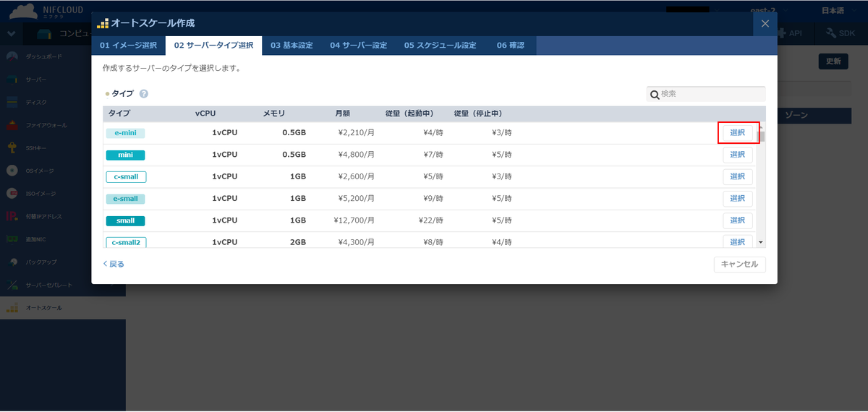This screenshot has height=412, width=868.
Task: Click the ¥2,210/月 price cell
Action: click(356, 133)
